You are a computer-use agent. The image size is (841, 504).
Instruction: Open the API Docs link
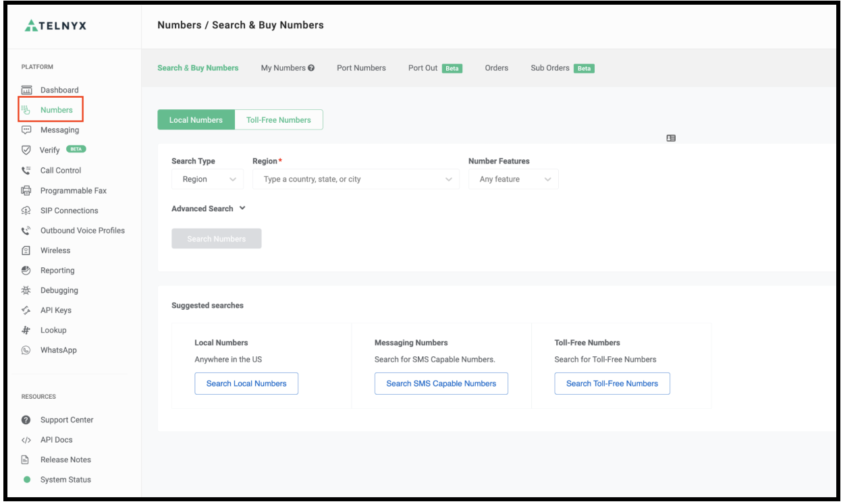[57, 440]
